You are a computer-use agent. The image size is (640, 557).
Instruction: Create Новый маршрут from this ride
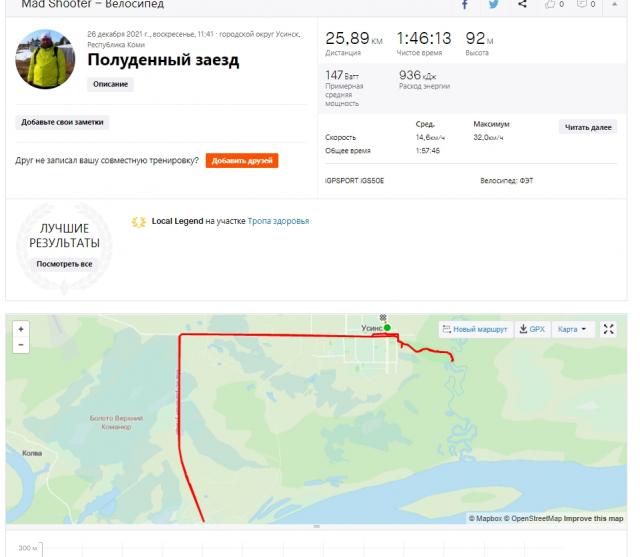coord(475,329)
